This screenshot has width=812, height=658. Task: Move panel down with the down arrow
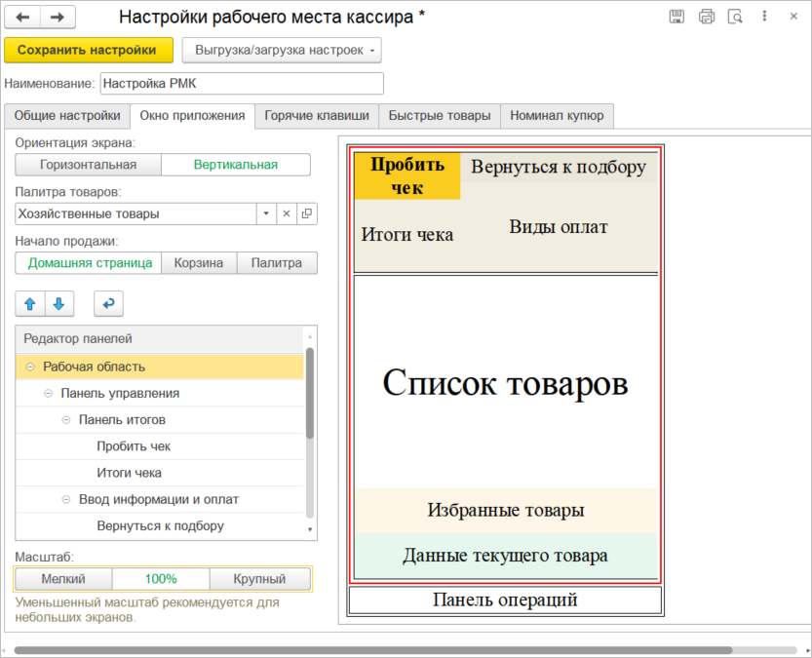click(58, 304)
